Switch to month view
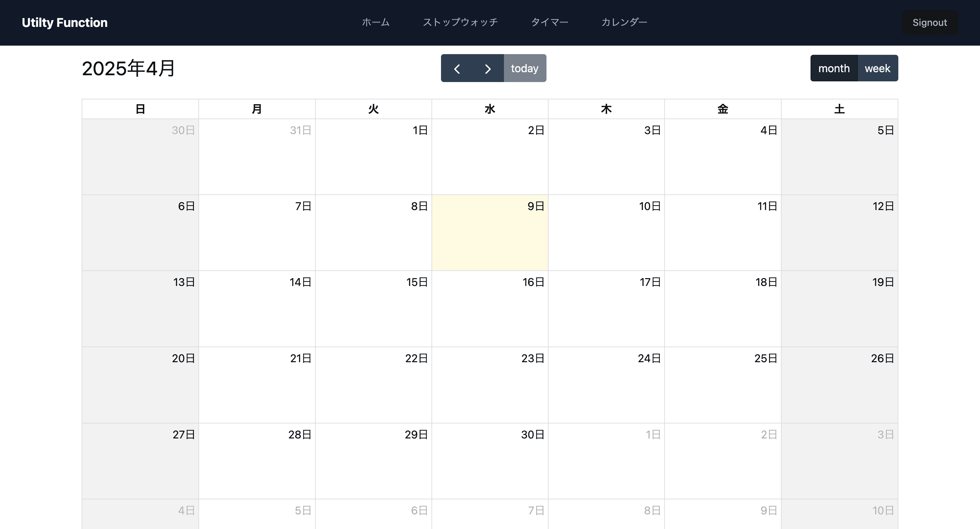The image size is (980, 529). tap(834, 68)
